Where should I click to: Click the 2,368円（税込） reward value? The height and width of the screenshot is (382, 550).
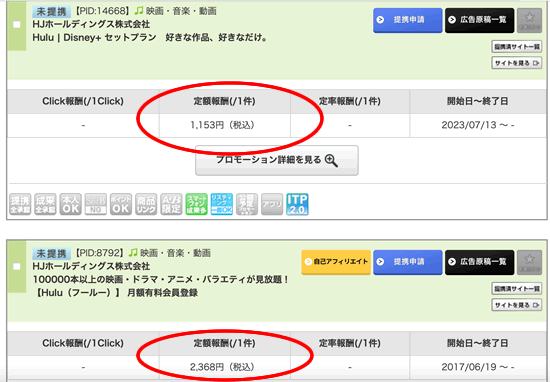point(222,367)
